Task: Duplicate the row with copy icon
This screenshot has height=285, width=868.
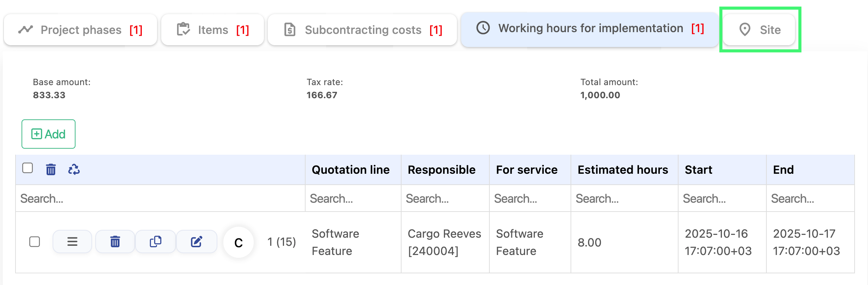Action: (x=156, y=242)
